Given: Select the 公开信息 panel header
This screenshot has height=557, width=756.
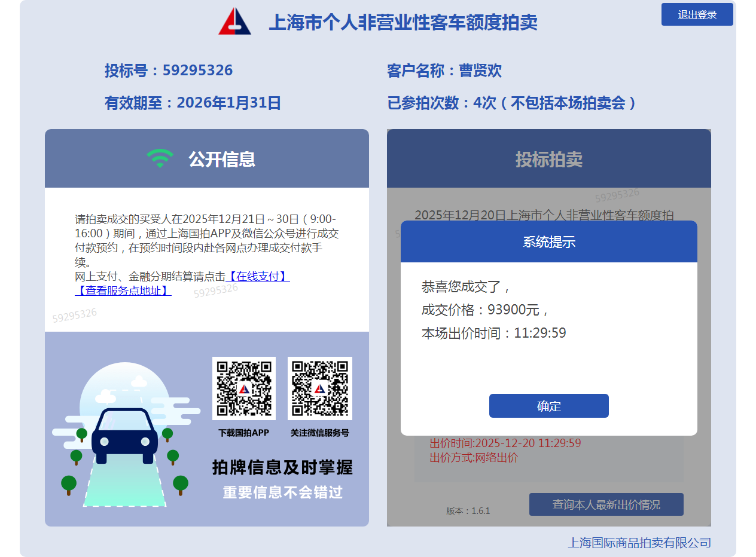Looking at the screenshot, I should pos(207,159).
